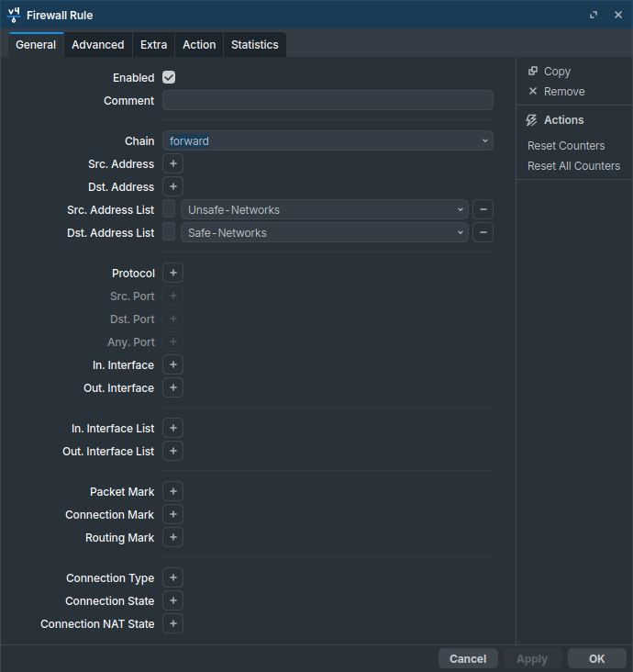The image size is (633, 672).
Task: Click the plus icon for In. Interface
Action: (172, 365)
